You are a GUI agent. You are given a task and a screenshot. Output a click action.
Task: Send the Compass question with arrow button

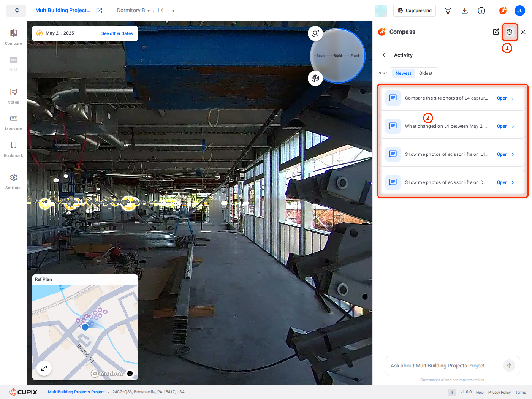(509, 366)
